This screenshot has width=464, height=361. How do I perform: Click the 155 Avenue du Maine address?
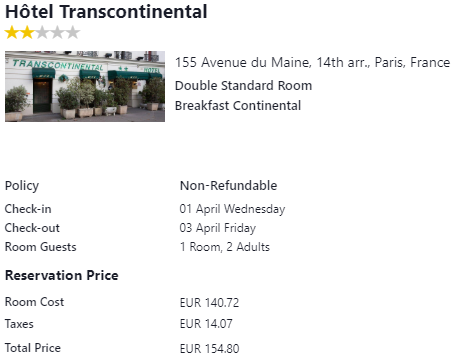313,63
